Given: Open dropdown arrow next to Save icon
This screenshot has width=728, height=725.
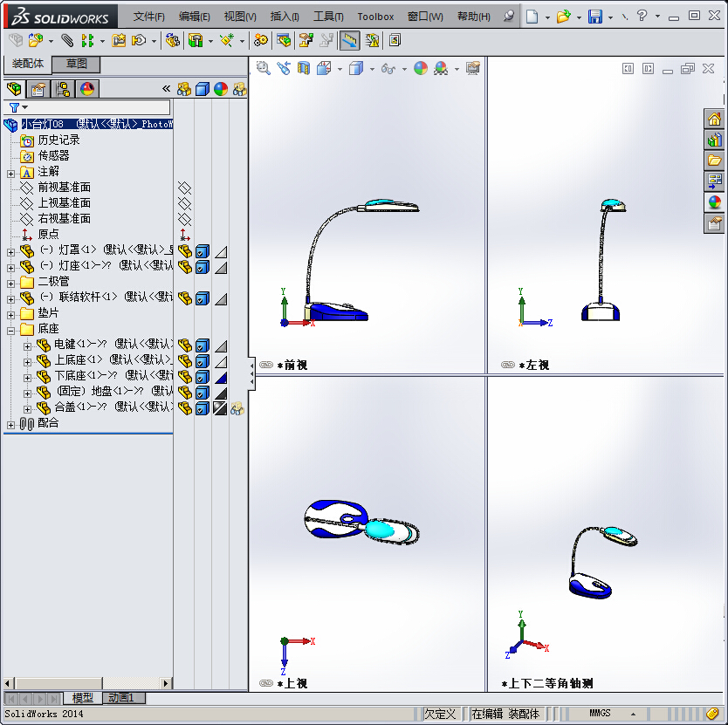Looking at the screenshot, I should pos(610,17).
